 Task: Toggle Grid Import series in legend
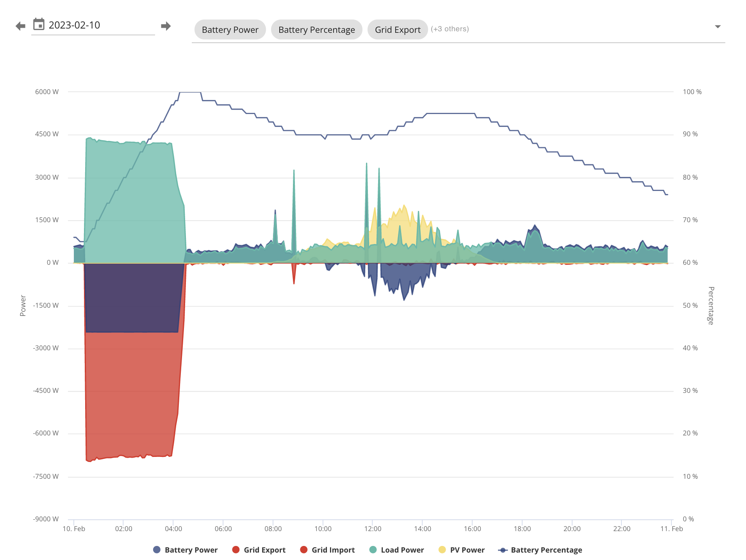327,550
